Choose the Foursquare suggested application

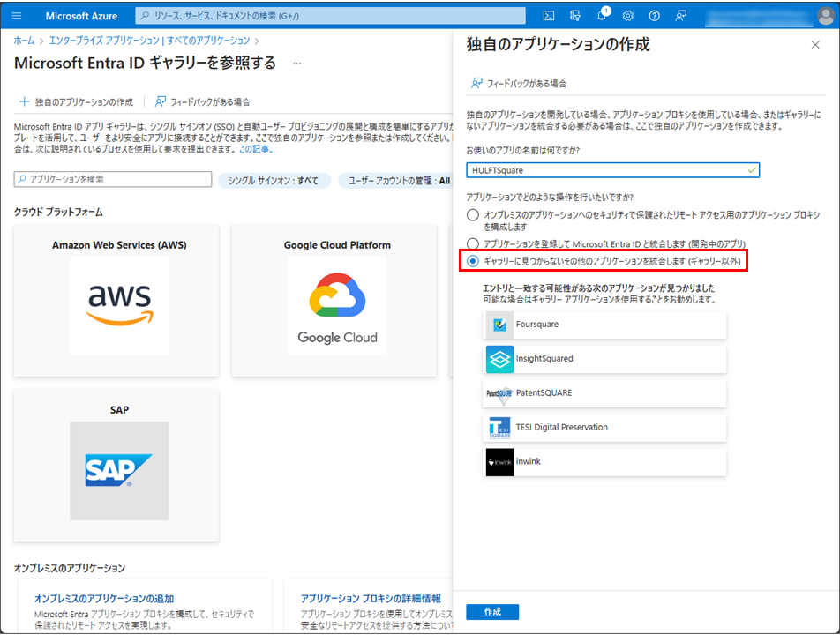604,325
